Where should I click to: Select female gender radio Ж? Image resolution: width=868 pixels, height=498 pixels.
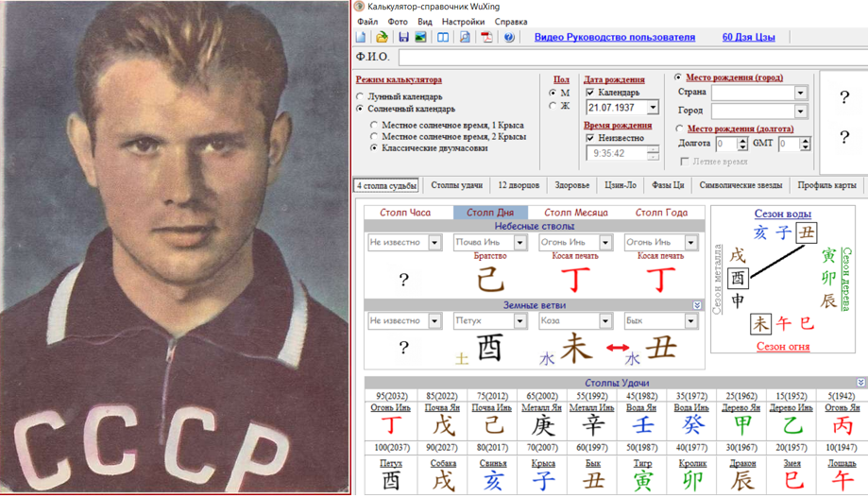[x=553, y=105]
